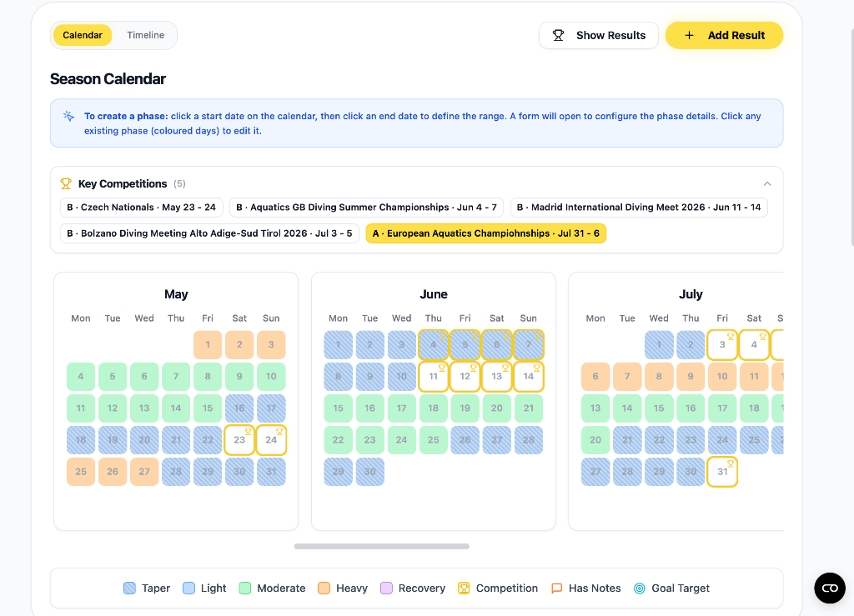Click the trophy icon on May 23
854x616 pixels.
tap(248, 432)
